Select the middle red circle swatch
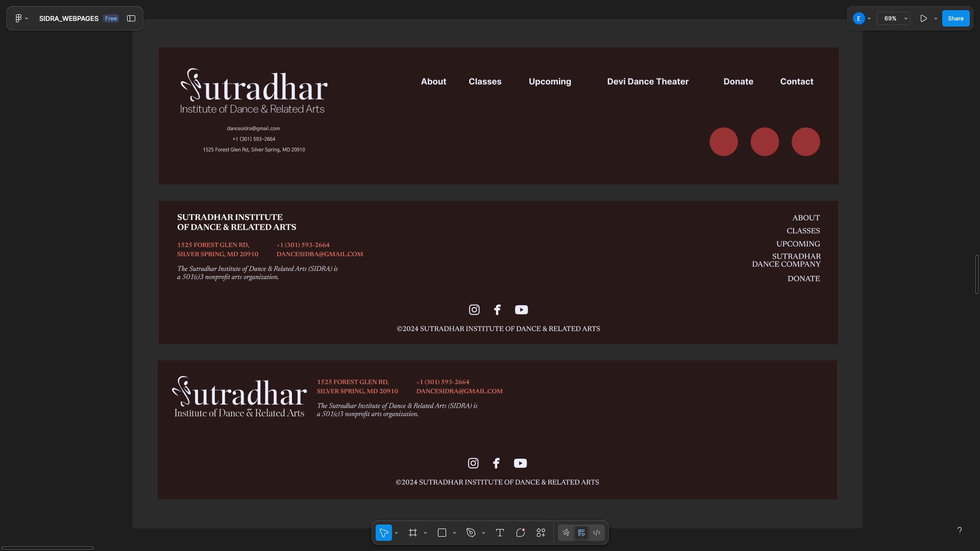Image resolution: width=980 pixels, height=551 pixels. (x=765, y=142)
